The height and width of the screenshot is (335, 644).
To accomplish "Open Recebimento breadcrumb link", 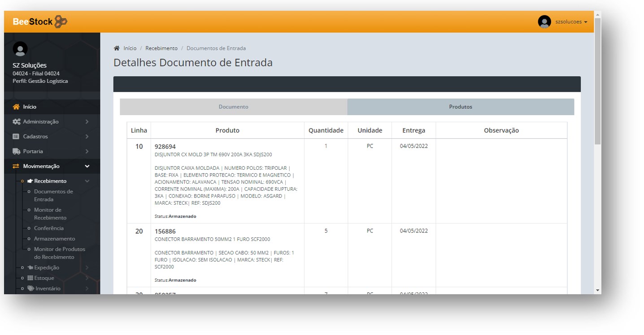I will click(161, 48).
